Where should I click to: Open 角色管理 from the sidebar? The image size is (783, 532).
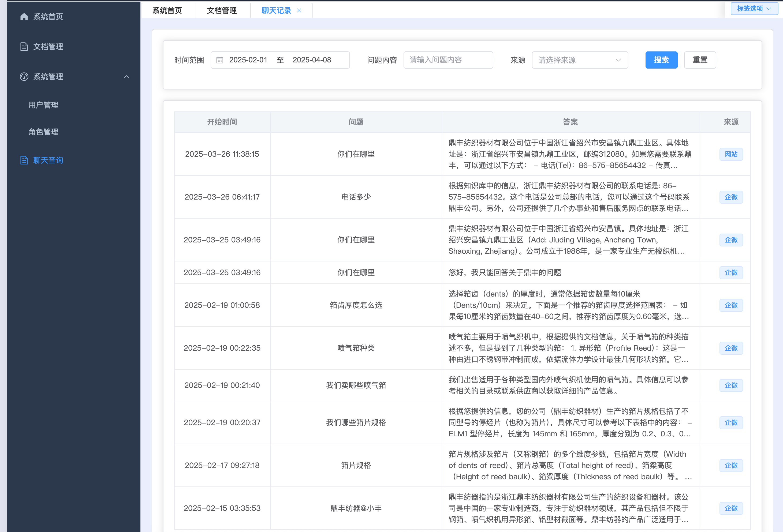(x=43, y=132)
